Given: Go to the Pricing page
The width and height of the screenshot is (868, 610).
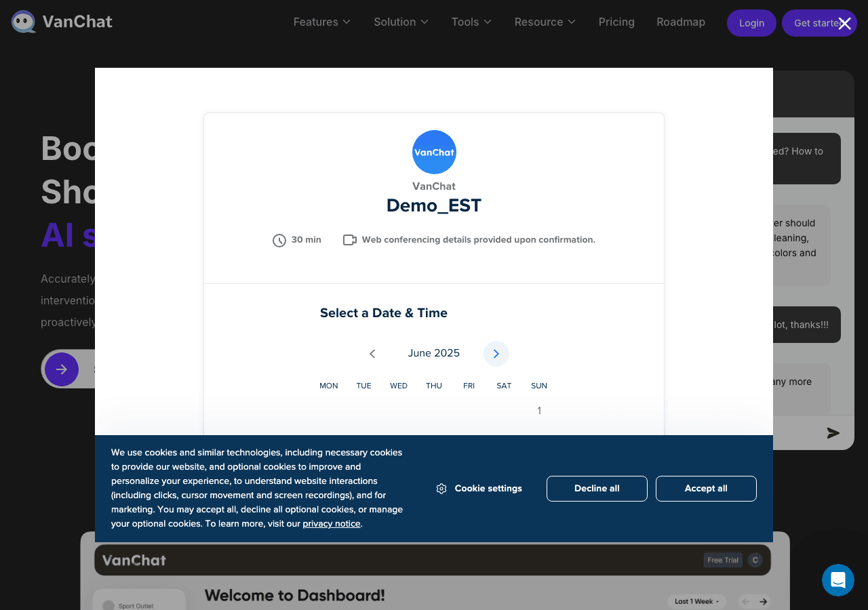Looking at the screenshot, I should pyautogui.click(x=616, y=22).
